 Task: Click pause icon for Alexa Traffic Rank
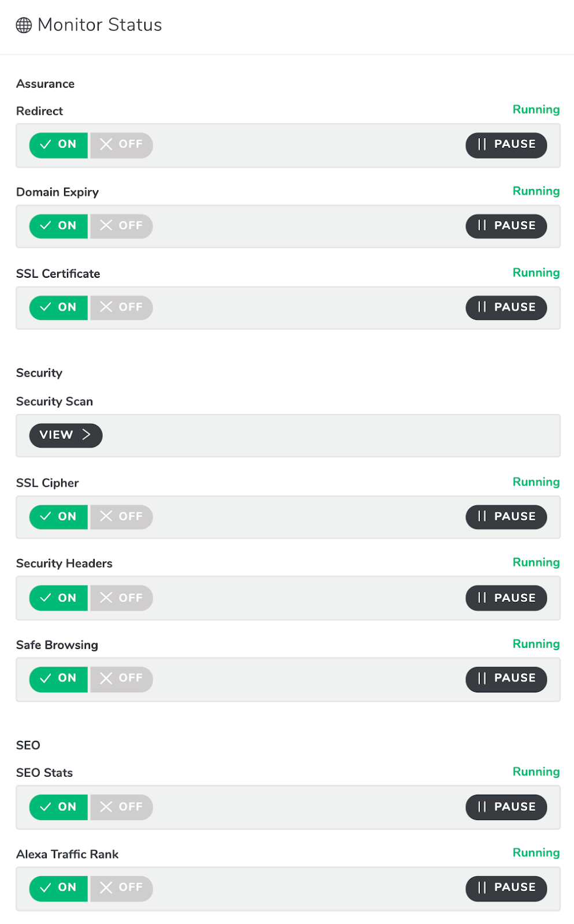(482, 888)
